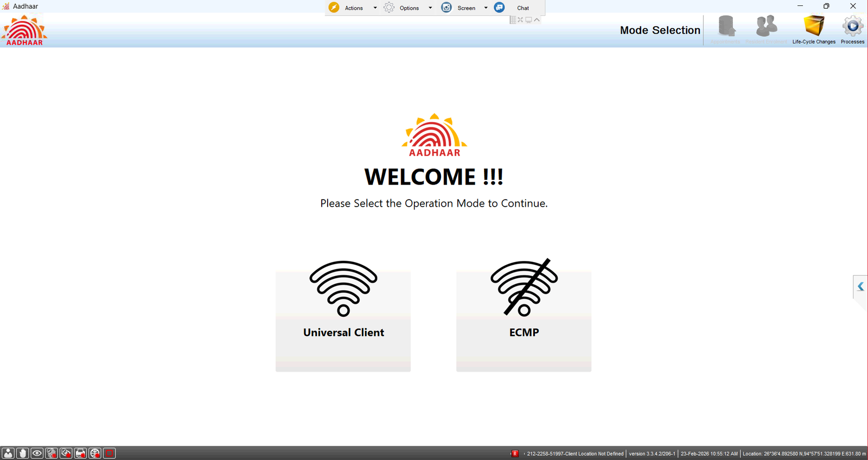Screen dimensions: 868x460
Task: Open the Life-Cycle Changes module
Action: pos(814,30)
